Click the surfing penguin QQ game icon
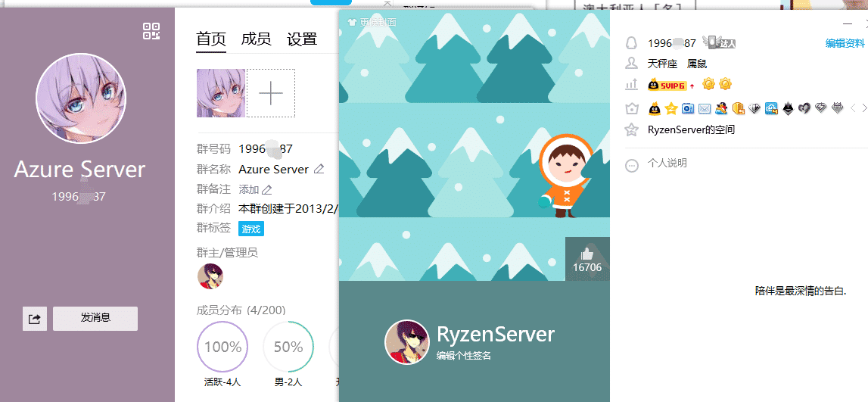The height and width of the screenshot is (402, 868). coord(720,108)
